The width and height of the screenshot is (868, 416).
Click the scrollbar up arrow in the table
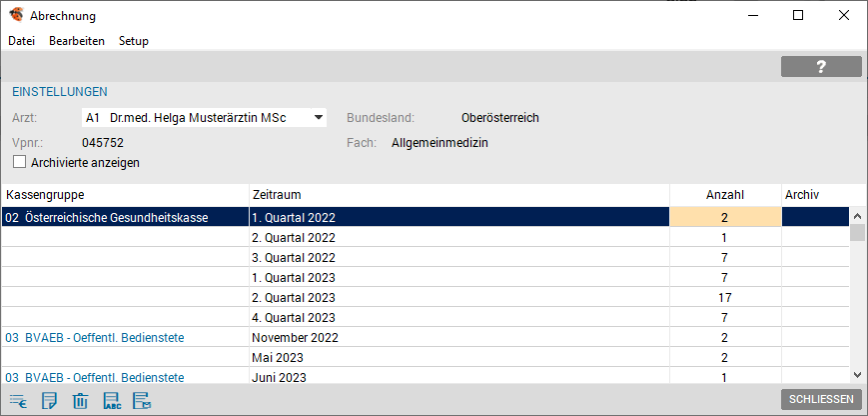(857, 217)
